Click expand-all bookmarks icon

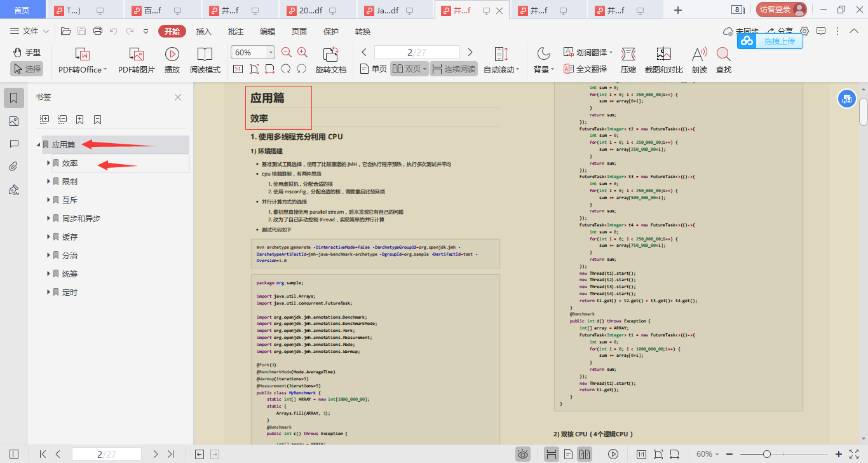pyautogui.click(x=44, y=119)
